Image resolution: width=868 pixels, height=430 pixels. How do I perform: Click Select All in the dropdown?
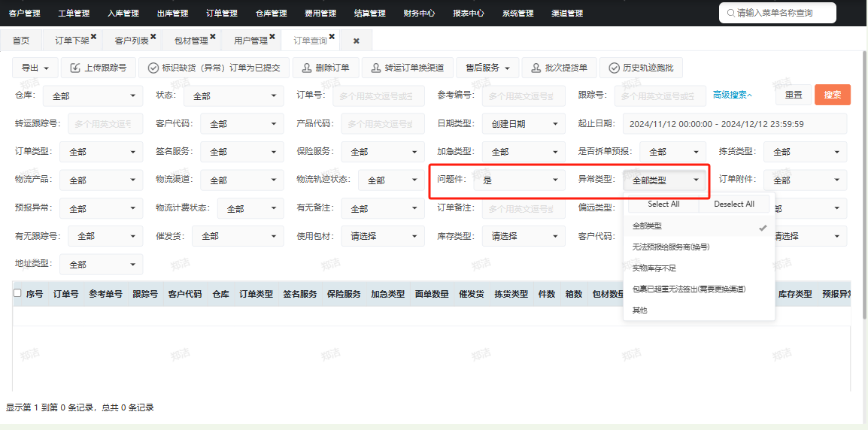pos(663,204)
